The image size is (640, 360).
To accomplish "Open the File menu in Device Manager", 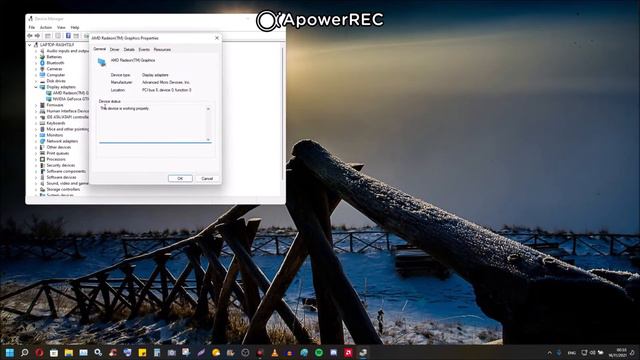I will pyautogui.click(x=32, y=27).
